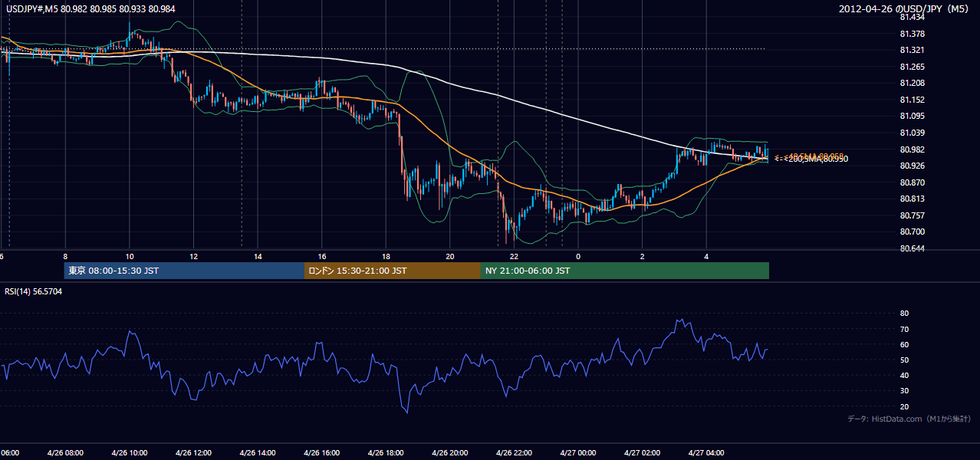Click hour label 14 under the price chart
This screenshot has width=980, height=460.
[x=258, y=257]
